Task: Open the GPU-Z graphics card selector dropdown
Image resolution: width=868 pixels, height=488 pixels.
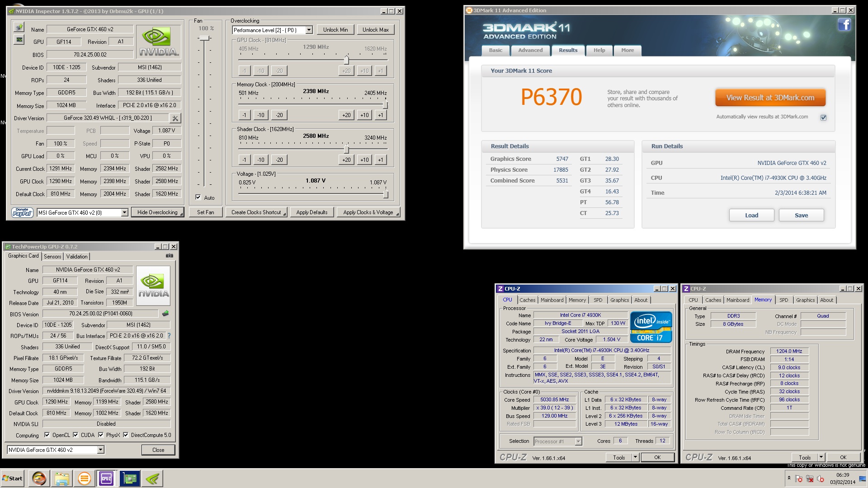Action: pyautogui.click(x=101, y=450)
